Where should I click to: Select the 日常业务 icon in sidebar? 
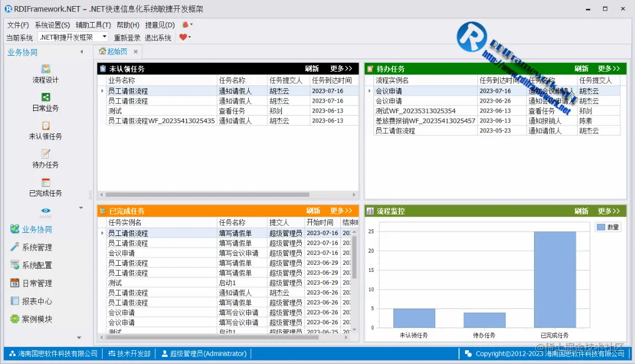pos(46,103)
